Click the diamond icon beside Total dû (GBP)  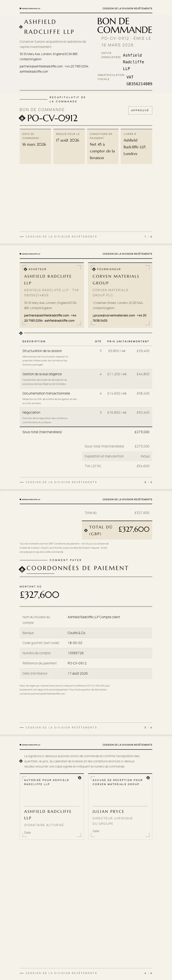pyautogui.click(x=86, y=530)
